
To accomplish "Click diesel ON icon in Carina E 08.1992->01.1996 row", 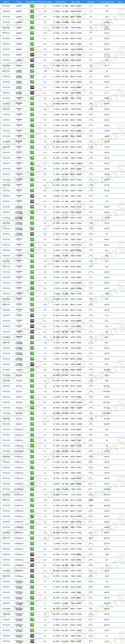I will tap(32, 202).
